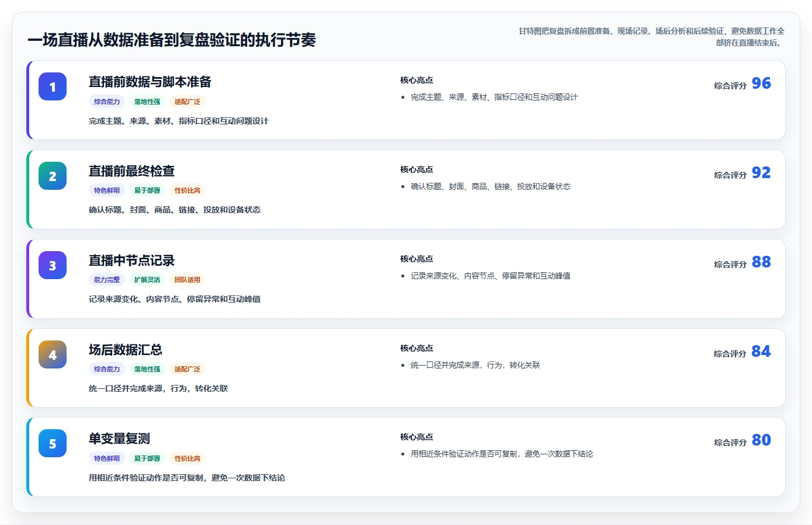Click 综合评分 label beside score 92
Image resolution: width=812 pixels, height=525 pixels.
click(730, 175)
